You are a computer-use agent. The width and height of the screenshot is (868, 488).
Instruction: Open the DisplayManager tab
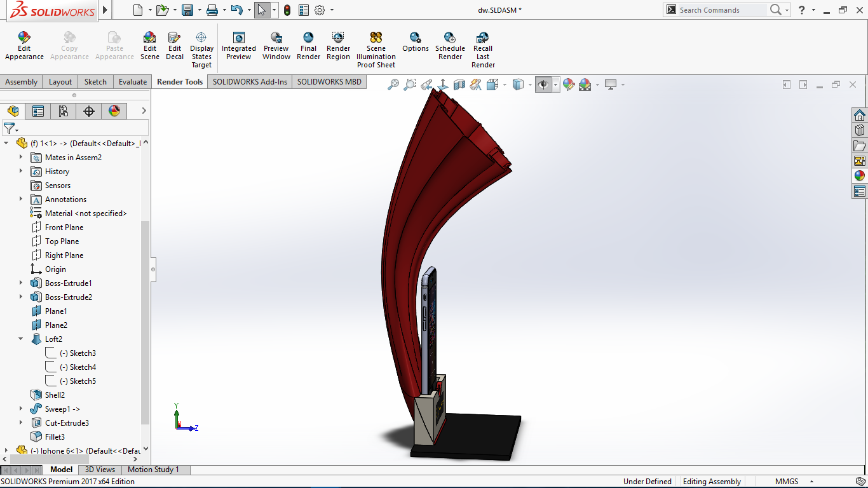coord(114,111)
